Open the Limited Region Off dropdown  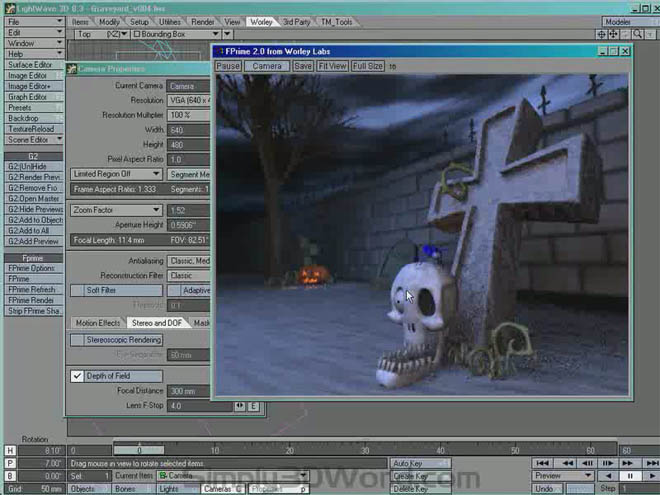point(116,174)
